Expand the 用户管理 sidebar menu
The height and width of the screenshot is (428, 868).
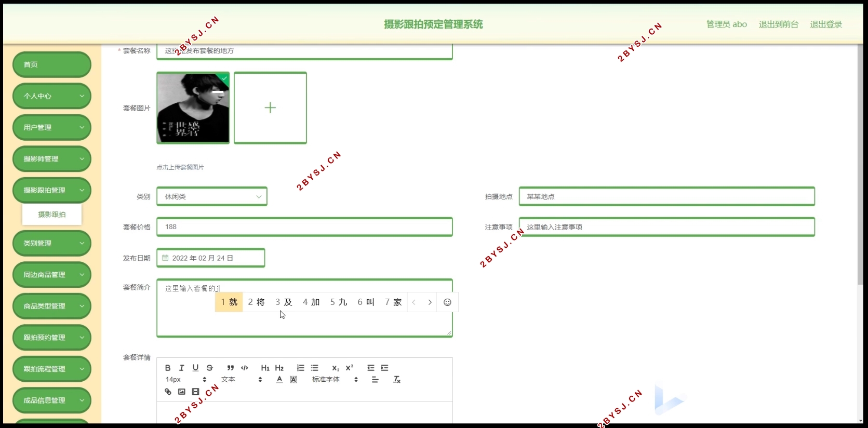(x=51, y=127)
